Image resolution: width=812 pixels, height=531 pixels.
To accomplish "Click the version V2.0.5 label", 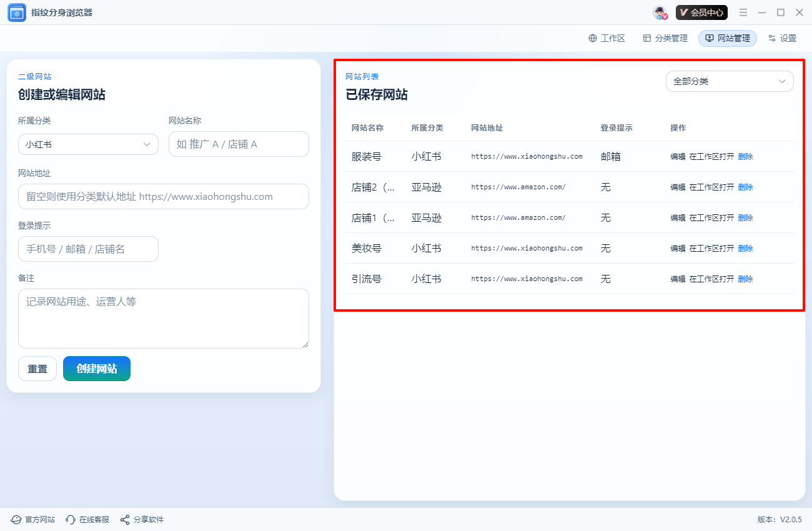I will pyautogui.click(x=780, y=520).
